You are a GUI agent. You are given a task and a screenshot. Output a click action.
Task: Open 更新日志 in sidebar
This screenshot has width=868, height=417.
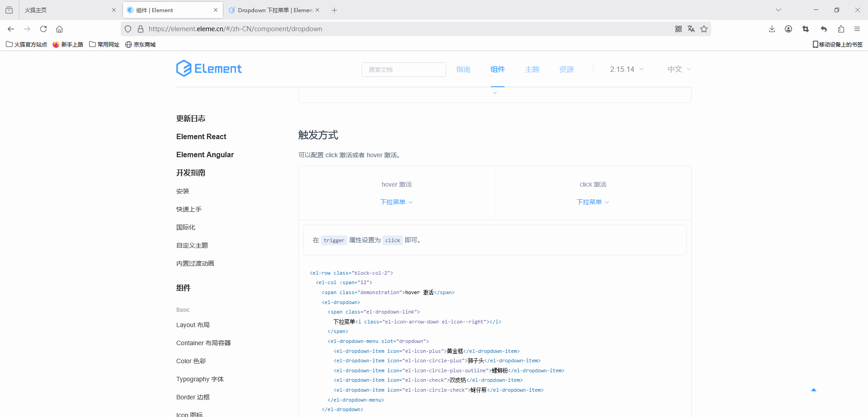click(x=191, y=118)
